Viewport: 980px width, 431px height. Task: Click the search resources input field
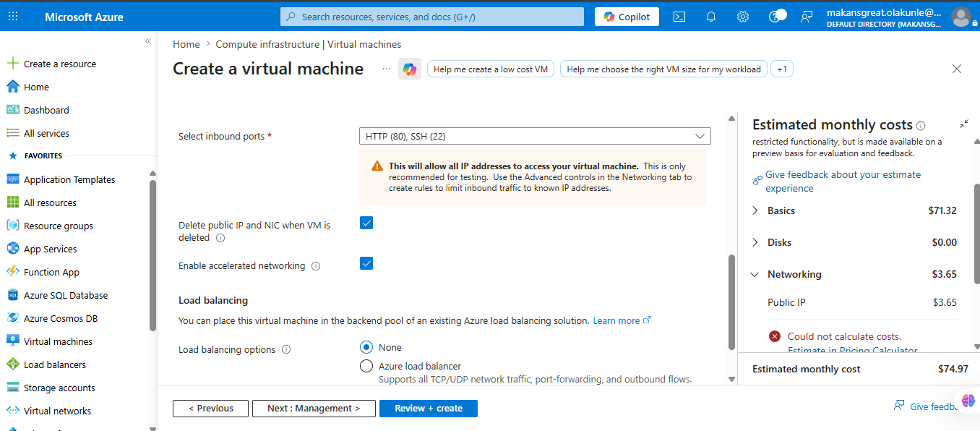[x=432, y=17]
